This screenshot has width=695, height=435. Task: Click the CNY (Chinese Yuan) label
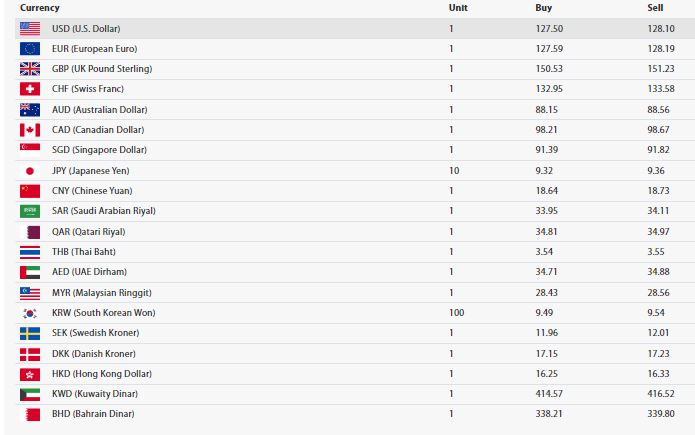pos(92,191)
